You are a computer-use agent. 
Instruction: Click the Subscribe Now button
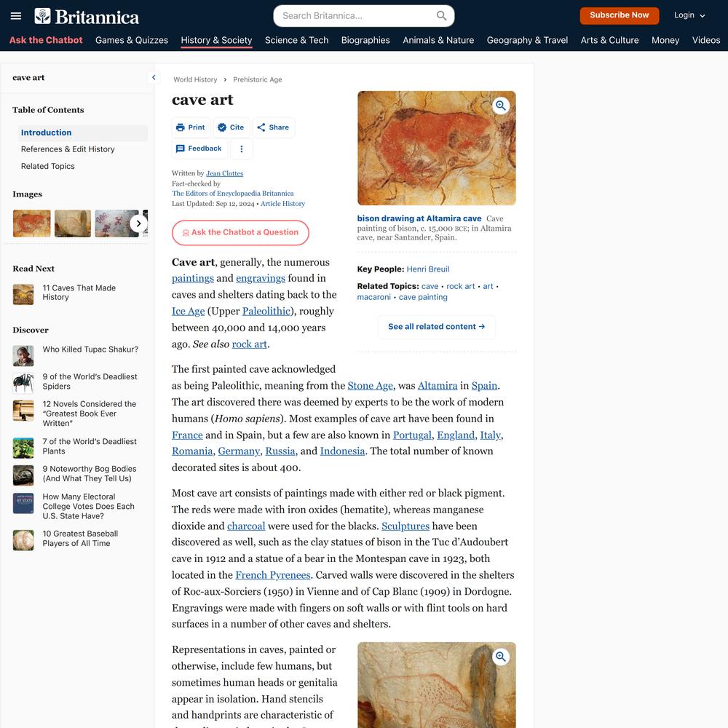click(x=619, y=15)
